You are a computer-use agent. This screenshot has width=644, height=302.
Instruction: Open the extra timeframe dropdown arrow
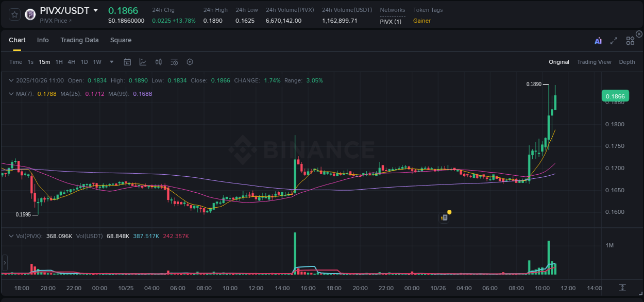click(x=111, y=61)
